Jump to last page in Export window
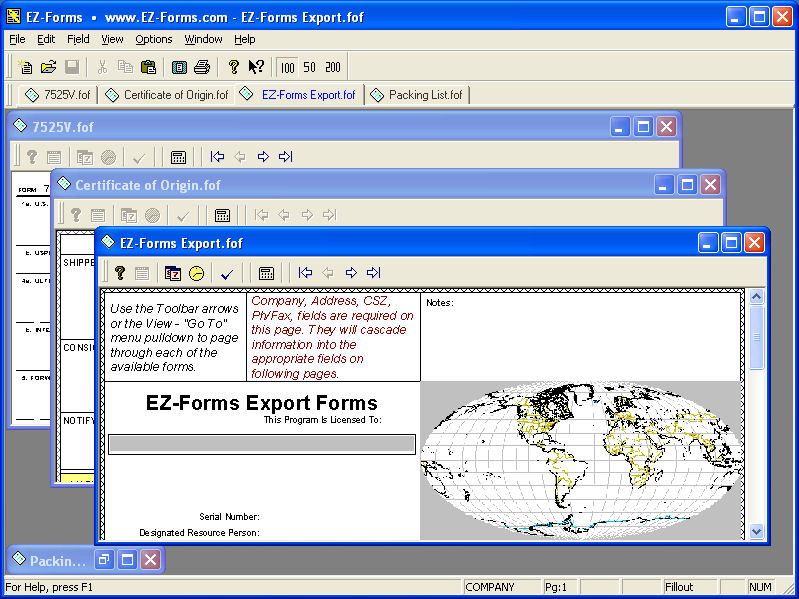The width and height of the screenshot is (799, 599). (x=373, y=273)
